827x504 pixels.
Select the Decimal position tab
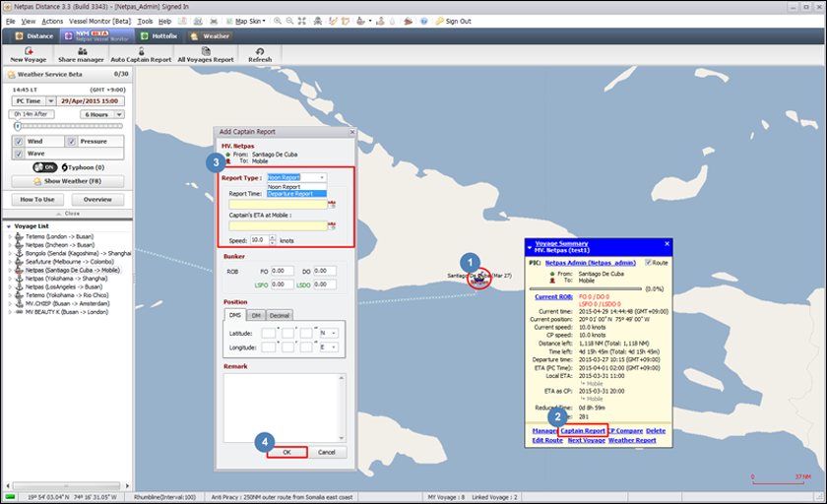(279, 315)
